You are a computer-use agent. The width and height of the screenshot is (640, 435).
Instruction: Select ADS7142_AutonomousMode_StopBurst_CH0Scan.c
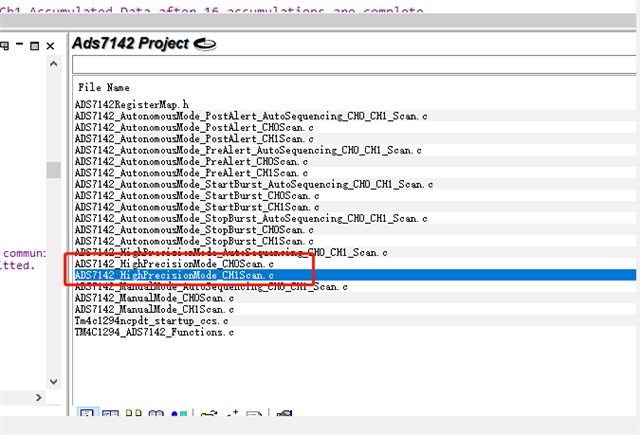pyautogui.click(x=194, y=230)
